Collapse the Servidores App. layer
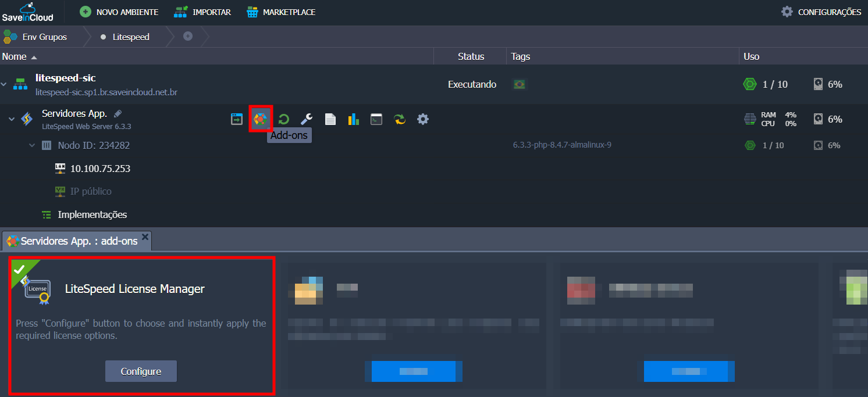Image resolution: width=868 pixels, height=397 pixels. 11,119
